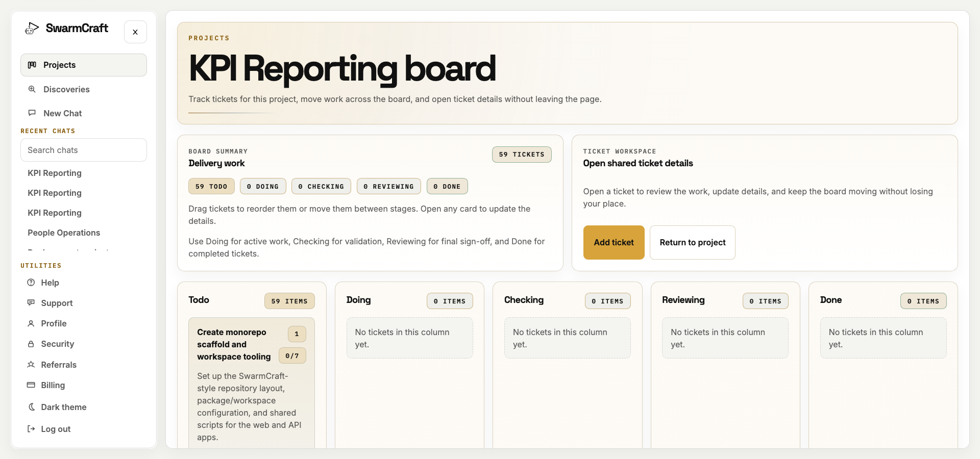Click the Todo column heading

coord(199,300)
